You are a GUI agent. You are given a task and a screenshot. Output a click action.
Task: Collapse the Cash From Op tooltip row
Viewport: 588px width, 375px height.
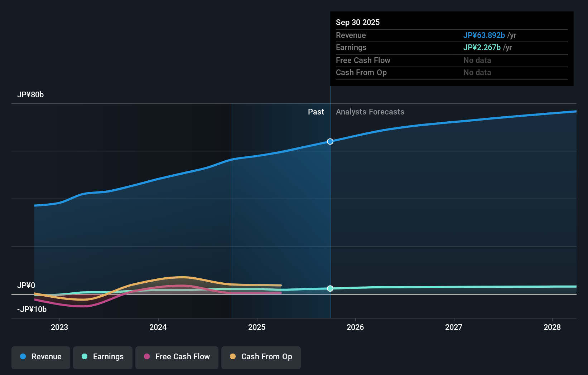[361, 72]
